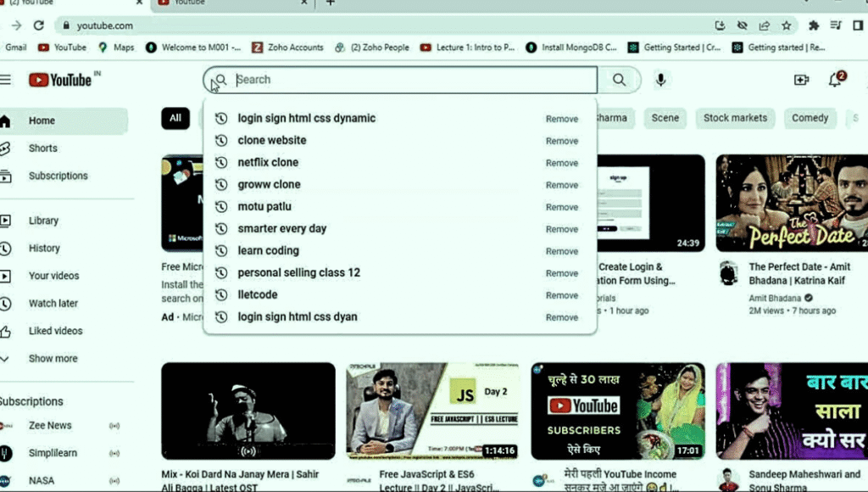Remove 'clone website' from search history
The width and height of the screenshot is (868, 492).
pos(562,142)
